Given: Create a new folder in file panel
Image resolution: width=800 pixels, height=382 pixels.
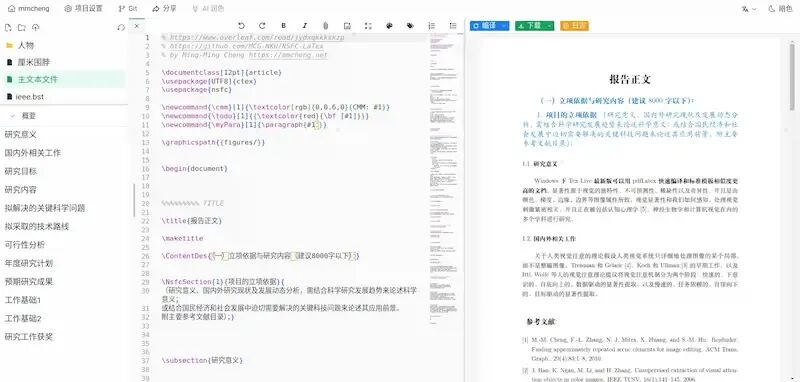Looking at the screenshot, I should coord(21,27).
